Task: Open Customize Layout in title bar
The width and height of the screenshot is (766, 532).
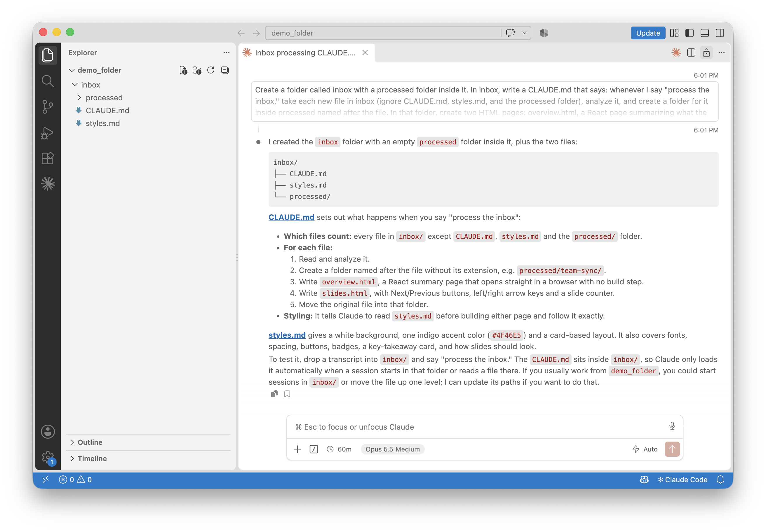Action: [x=674, y=33]
